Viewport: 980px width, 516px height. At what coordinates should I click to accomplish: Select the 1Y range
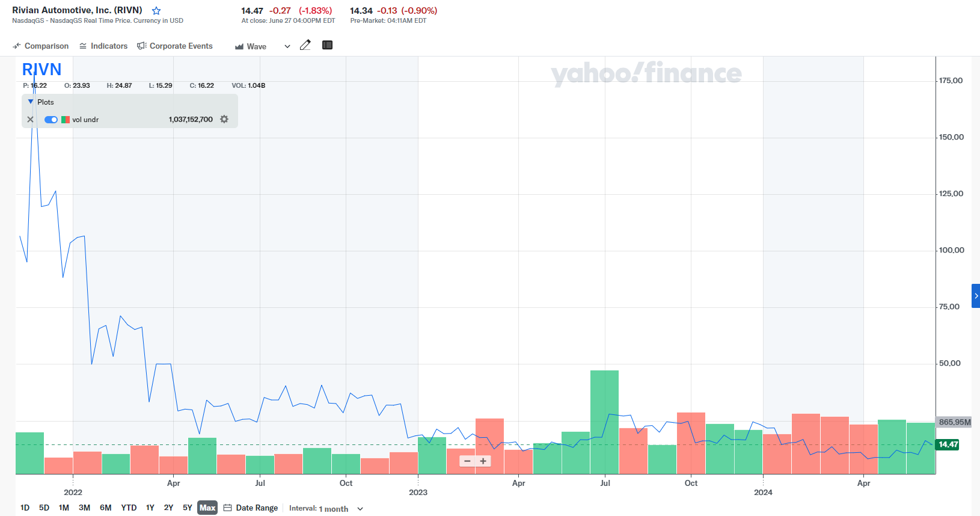(150, 508)
